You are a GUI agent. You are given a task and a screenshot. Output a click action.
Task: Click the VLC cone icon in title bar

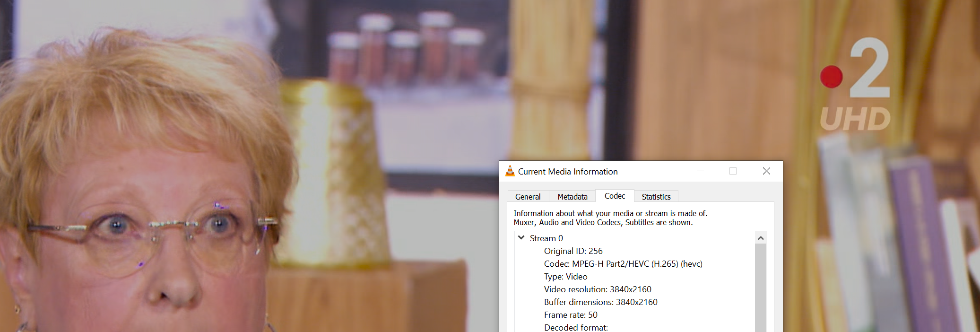510,171
